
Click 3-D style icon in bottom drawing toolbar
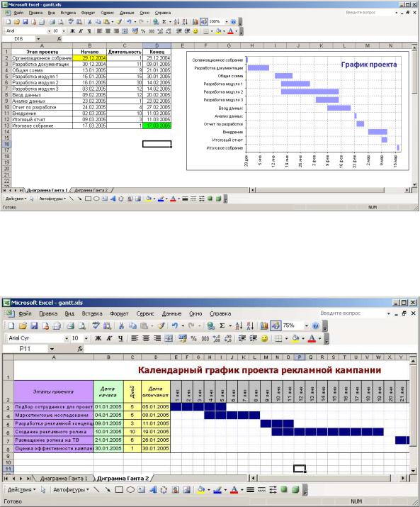point(295,490)
